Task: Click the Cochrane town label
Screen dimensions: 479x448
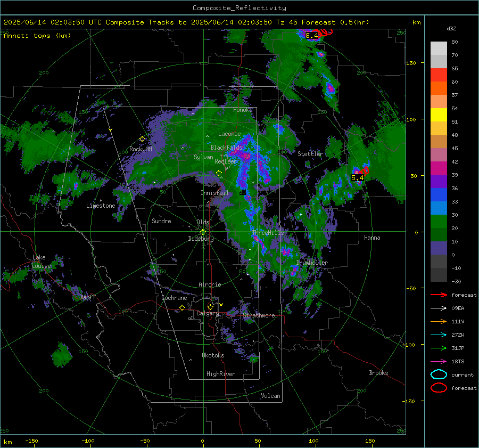Action: [x=174, y=298]
